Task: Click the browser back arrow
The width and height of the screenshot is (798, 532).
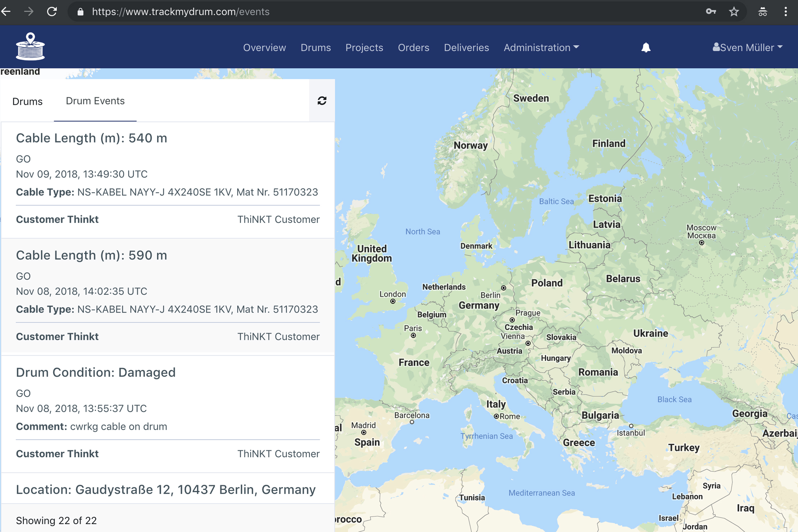Action: 6,12
